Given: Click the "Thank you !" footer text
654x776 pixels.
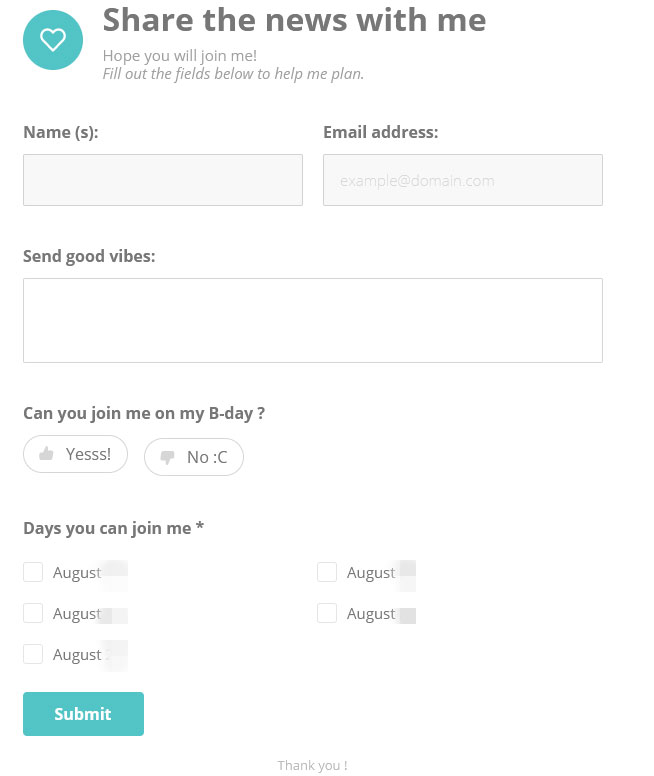Looking at the screenshot, I should pos(312,765).
